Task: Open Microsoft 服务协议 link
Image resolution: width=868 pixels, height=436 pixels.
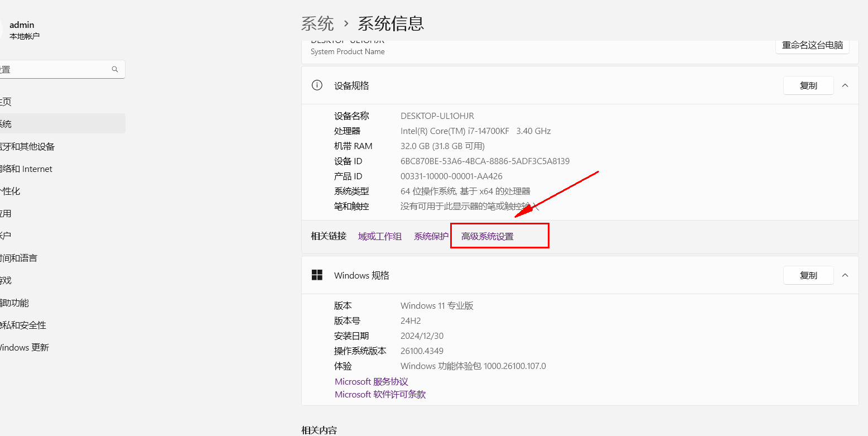Action: [x=372, y=382]
